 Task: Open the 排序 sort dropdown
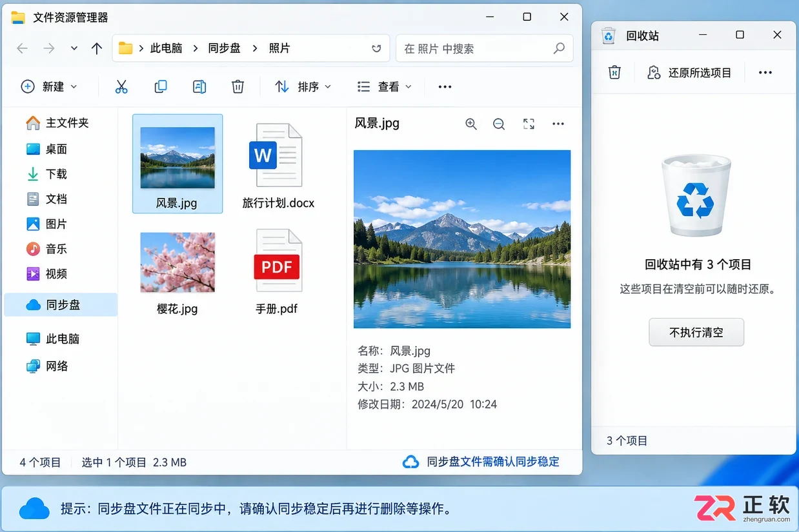tap(303, 86)
